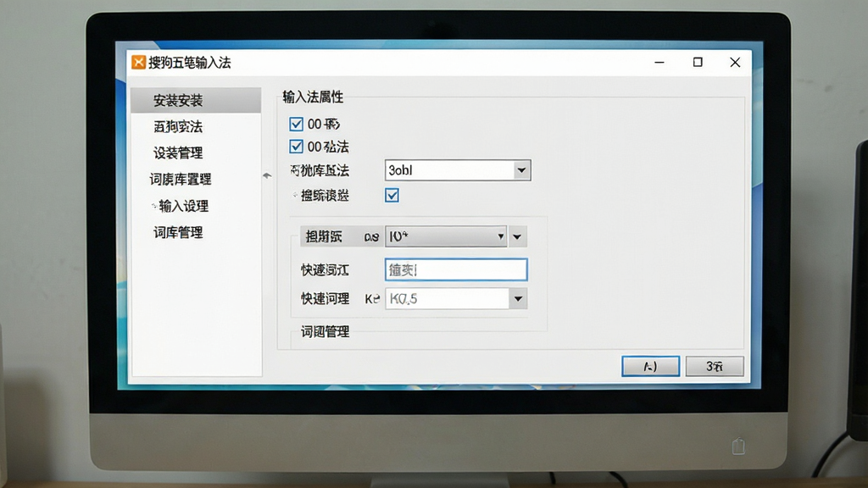This screenshot has width=868, height=488.
Task: Focus the blue-outlined text input field
Action: click(456, 270)
